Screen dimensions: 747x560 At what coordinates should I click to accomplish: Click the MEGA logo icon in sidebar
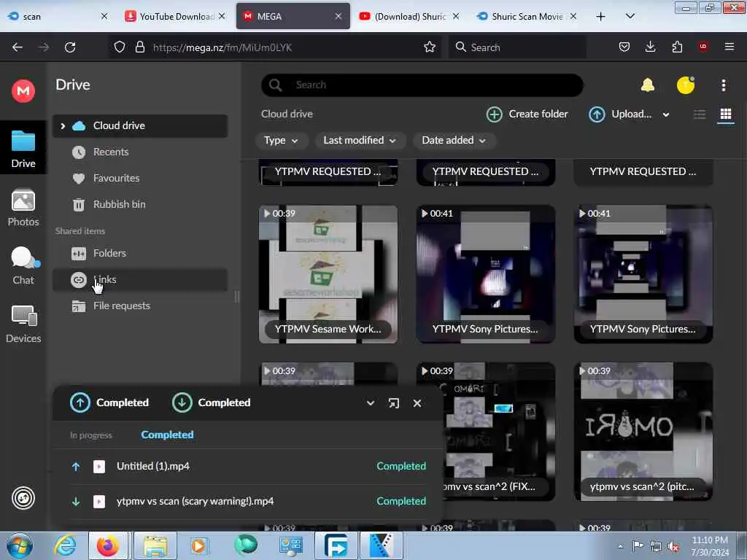point(23,90)
